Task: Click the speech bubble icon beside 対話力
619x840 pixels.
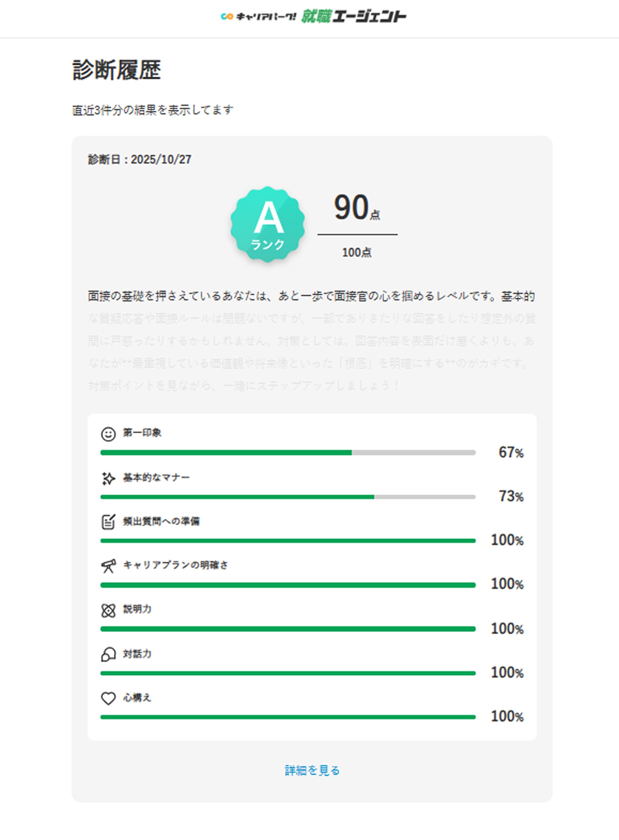Action: tap(108, 654)
